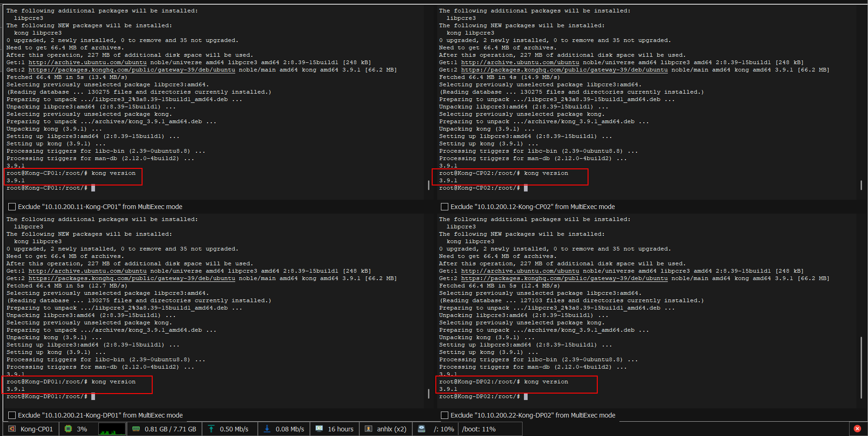868x436 pixels.
Task: Open packages.konghq.com link in Kong-DP02 pane
Action: pyautogui.click(x=565, y=278)
